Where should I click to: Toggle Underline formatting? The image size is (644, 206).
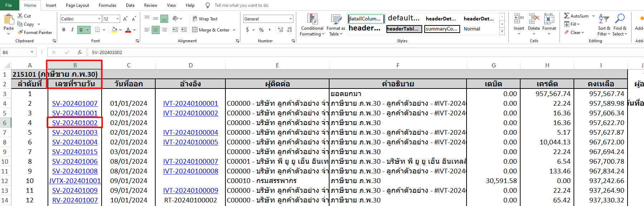click(x=81, y=30)
